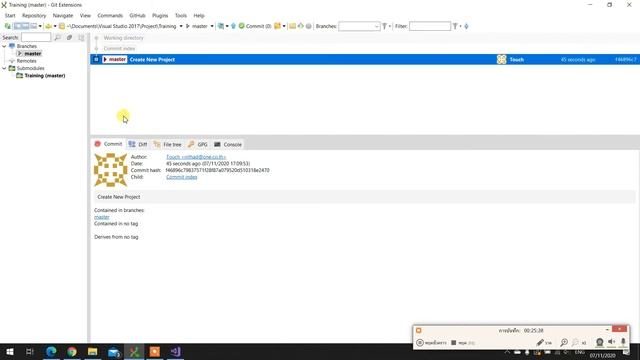Click the search magnifier icon in sidebar

58,37
